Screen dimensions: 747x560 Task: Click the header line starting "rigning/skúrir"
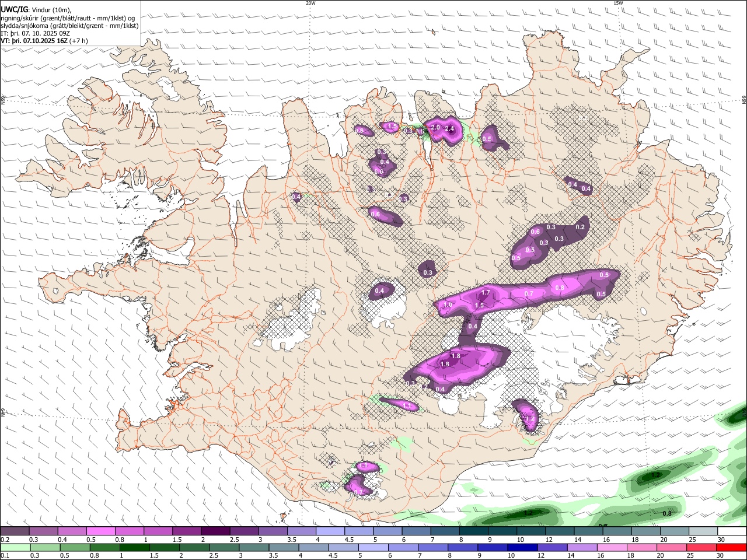click(x=68, y=17)
